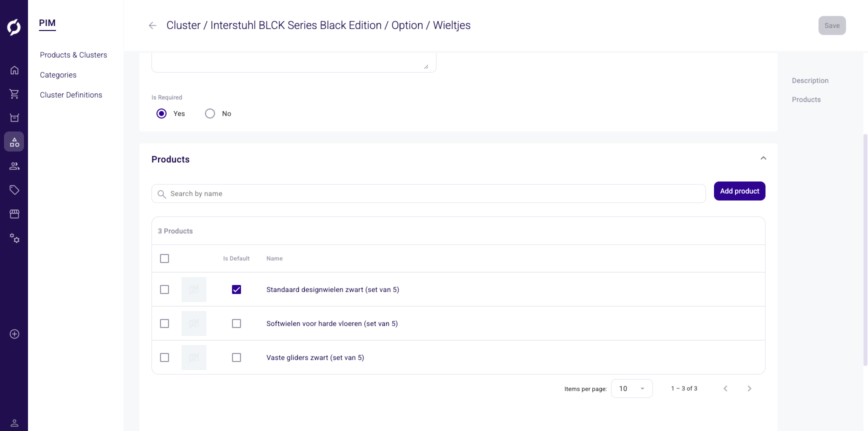Jump to Description section anchor

point(810,80)
